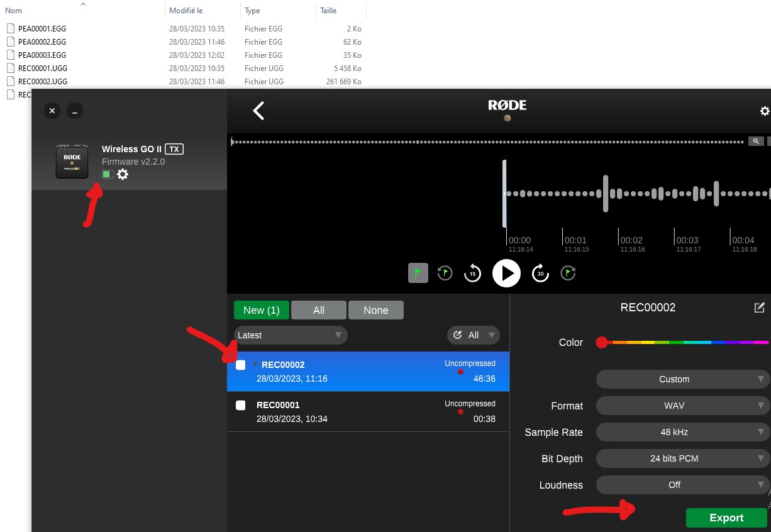Minimize the RØDE app window
Viewport: 771px width, 532px height.
click(x=75, y=111)
